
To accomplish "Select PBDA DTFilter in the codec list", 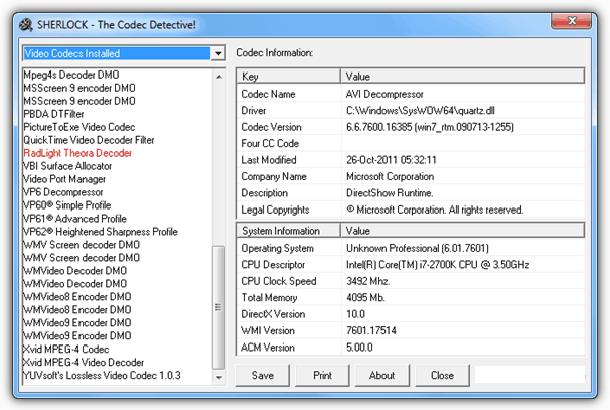I will 54,114.
